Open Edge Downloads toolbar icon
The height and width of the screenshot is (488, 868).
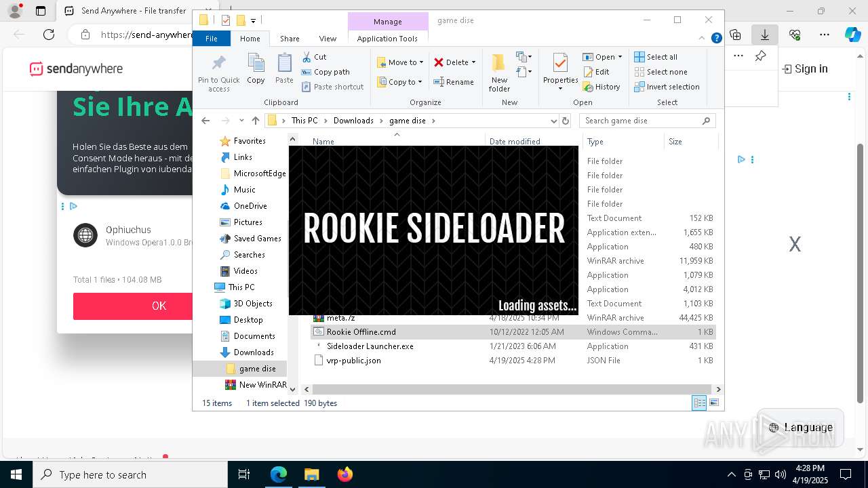coord(764,34)
